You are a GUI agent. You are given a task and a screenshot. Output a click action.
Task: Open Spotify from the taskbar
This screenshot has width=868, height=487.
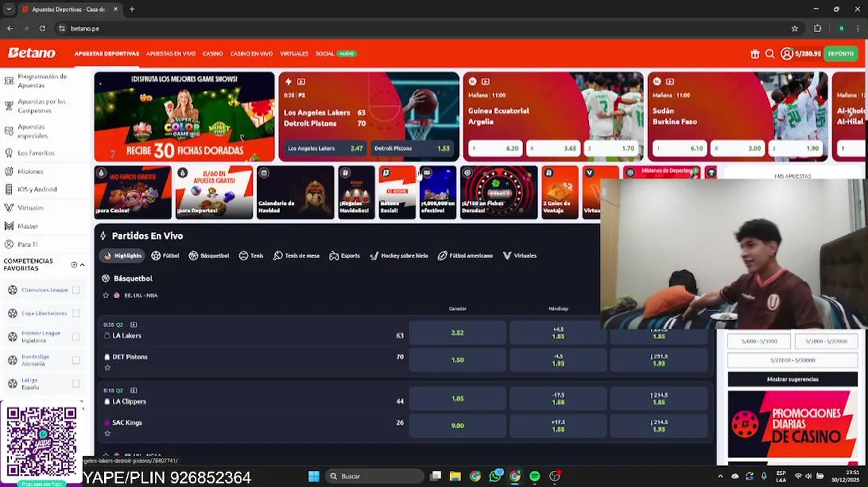tap(535, 476)
